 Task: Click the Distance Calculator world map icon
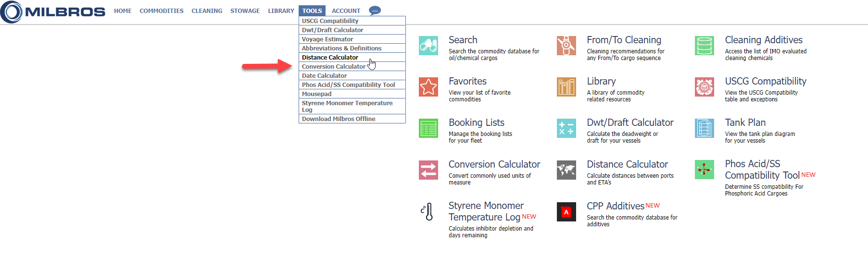click(x=566, y=170)
